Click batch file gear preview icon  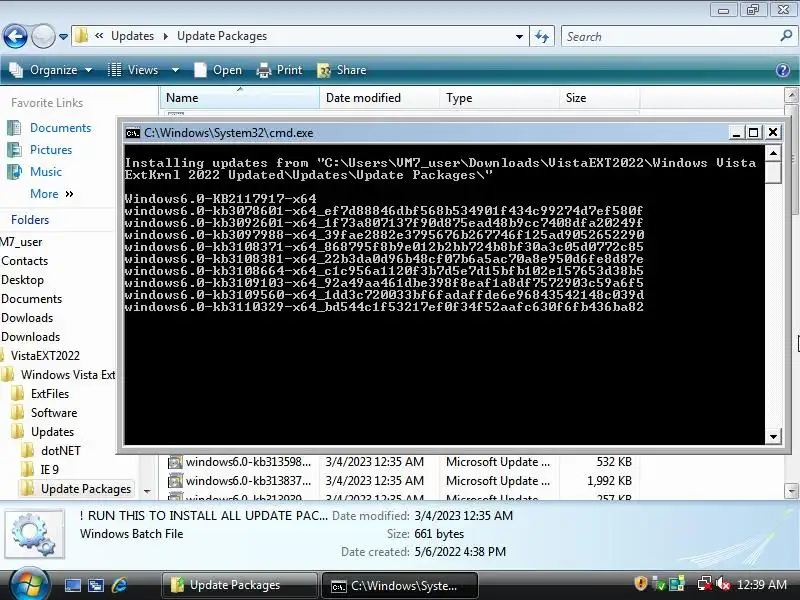(x=34, y=534)
